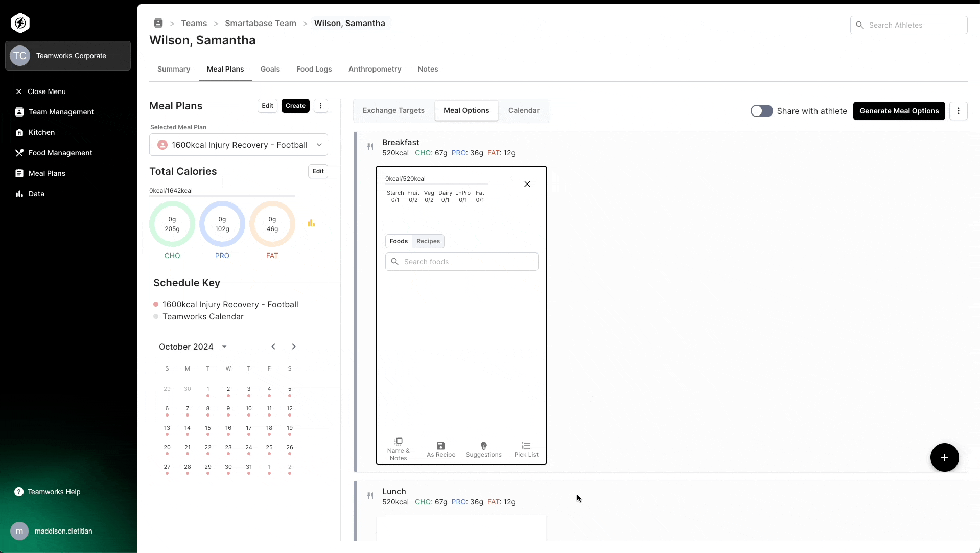This screenshot has width=980, height=553.
Task: Open the Pick List
Action: [526, 450]
